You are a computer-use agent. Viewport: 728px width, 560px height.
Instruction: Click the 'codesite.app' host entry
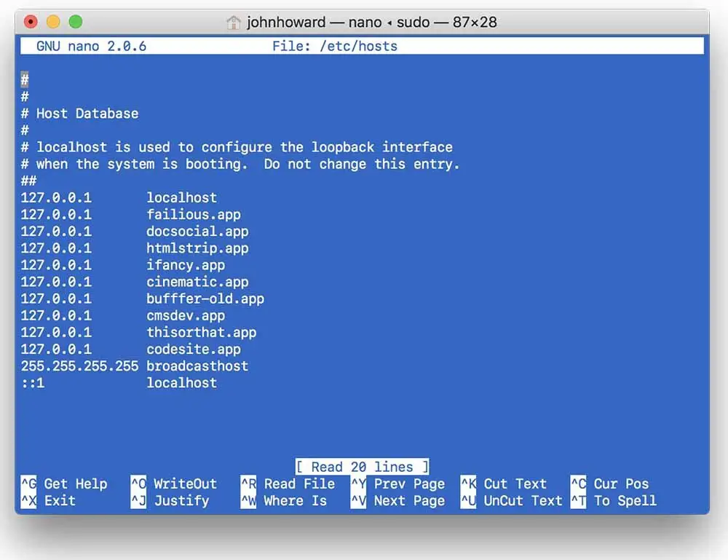coord(194,350)
